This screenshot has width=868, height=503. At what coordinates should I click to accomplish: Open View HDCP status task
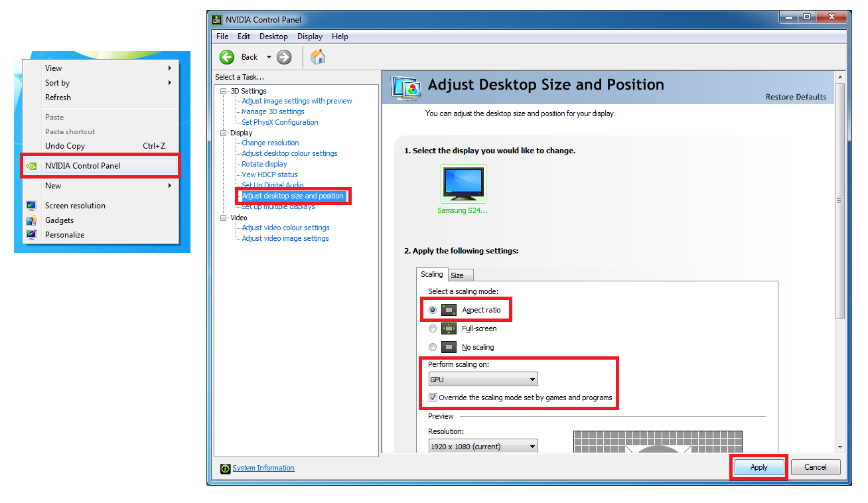pos(269,175)
